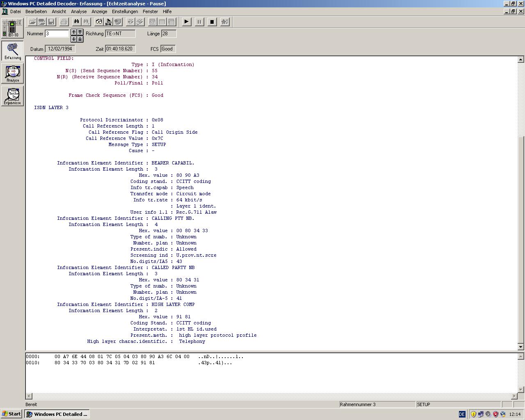
Task: Open the Einstellungen menu
Action: (x=125, y=11)
